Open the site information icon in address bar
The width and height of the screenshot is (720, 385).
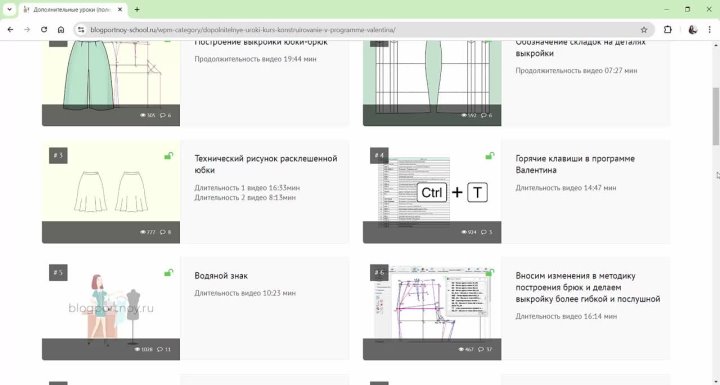click(x=81, y=29)
